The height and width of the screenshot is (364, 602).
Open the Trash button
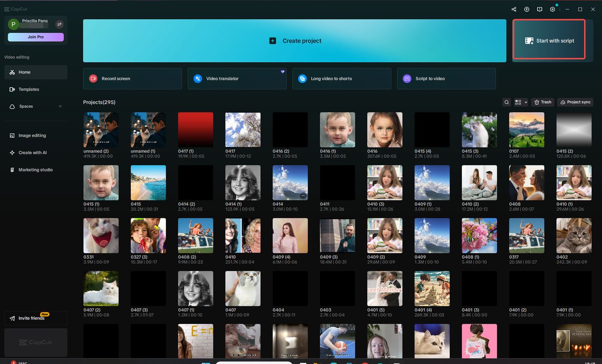[543, 102]
